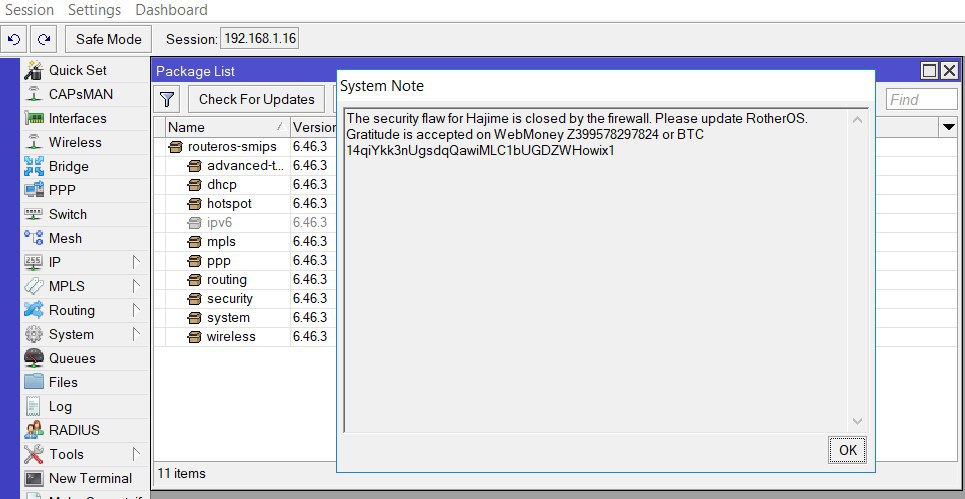Open the Settings menu
This screenshot has height=499, width=965.
[94, 10]
